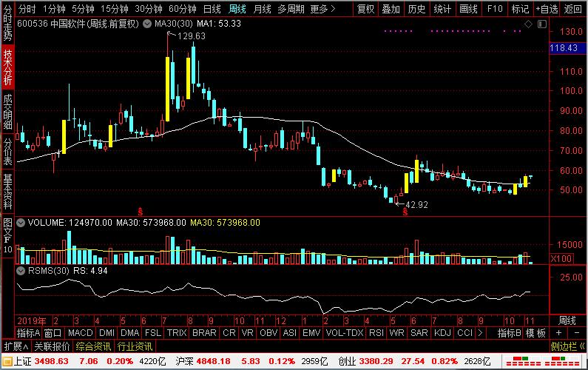Click the 返回 back button
This screenshot has width=588, height=370.
tap(573, 9)
